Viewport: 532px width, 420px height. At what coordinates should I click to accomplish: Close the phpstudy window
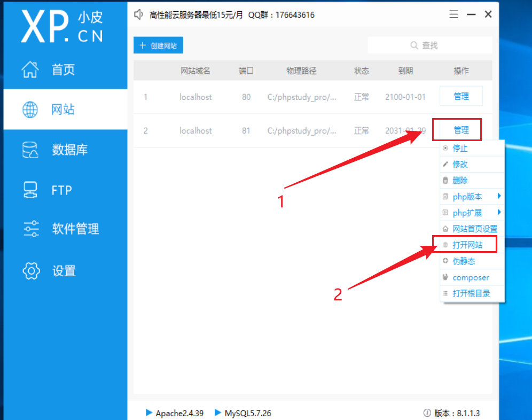pyautogui.click(x=488, y=14)
